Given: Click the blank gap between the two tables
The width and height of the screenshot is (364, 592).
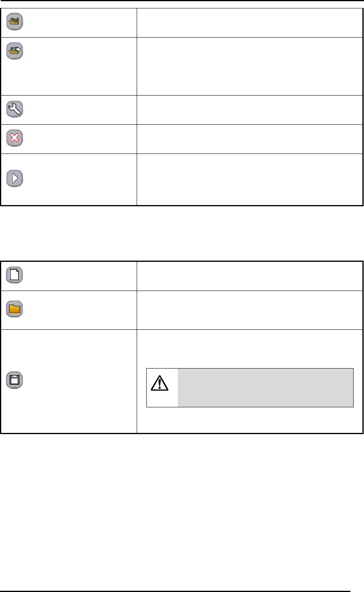Looking at the screenshot, I should tap(182, 233).
